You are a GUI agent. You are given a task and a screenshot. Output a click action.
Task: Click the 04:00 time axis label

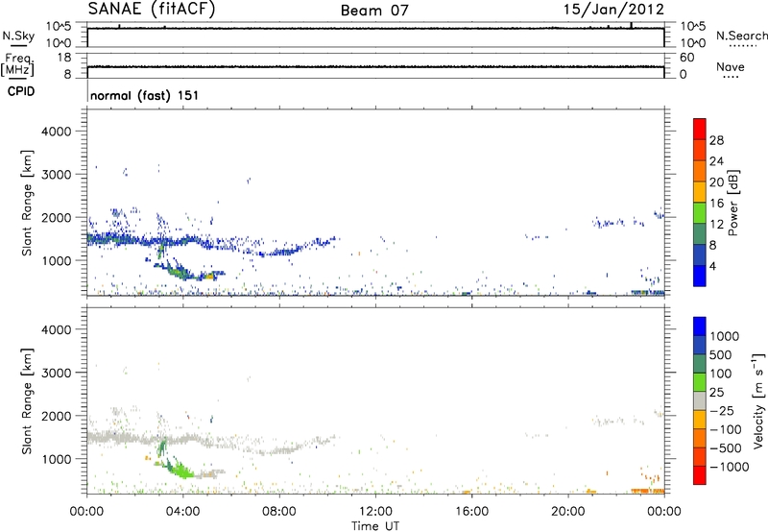(x=182, y=512)
